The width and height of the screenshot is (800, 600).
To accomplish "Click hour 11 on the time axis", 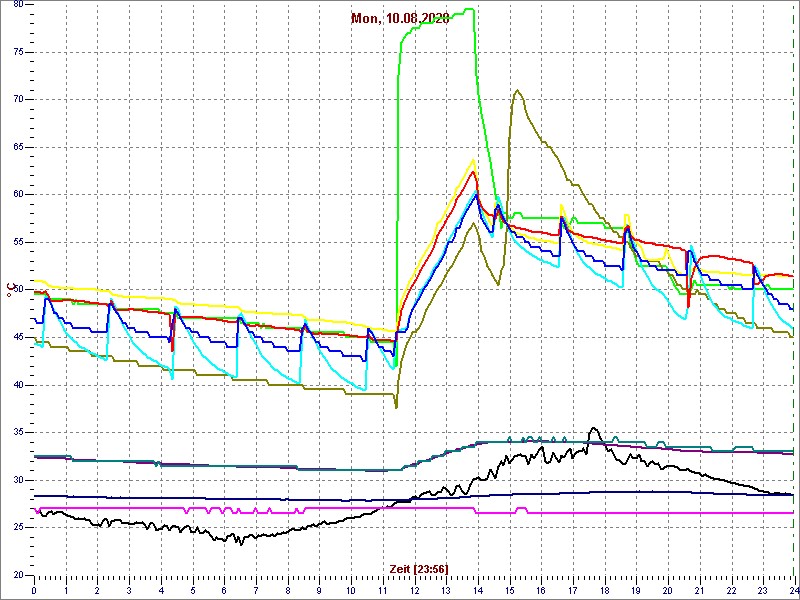I will tap(382, 590).
